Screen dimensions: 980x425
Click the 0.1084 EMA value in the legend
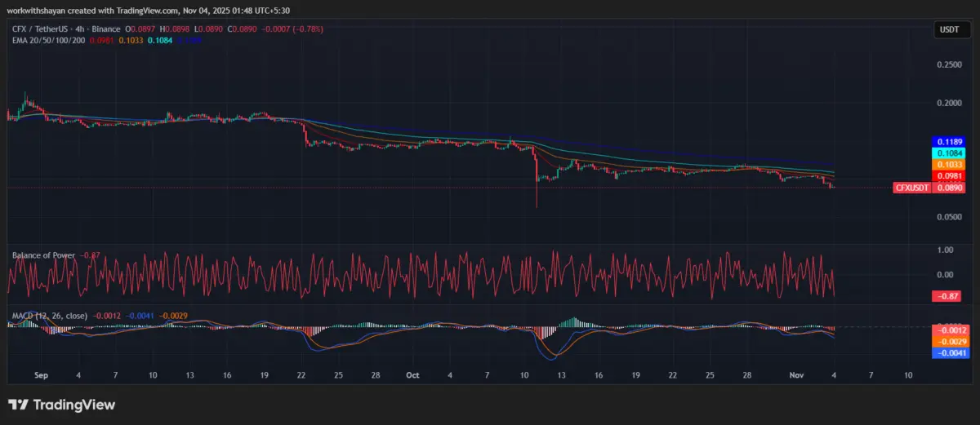point(160,39)
